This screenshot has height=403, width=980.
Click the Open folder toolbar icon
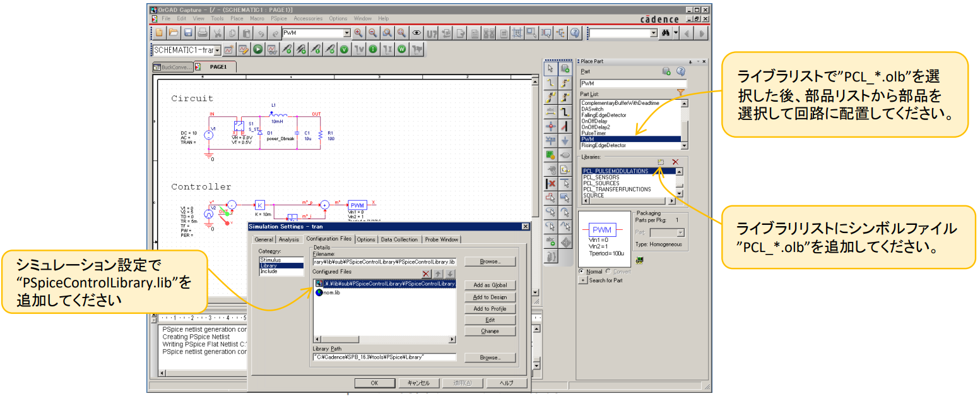172,33
